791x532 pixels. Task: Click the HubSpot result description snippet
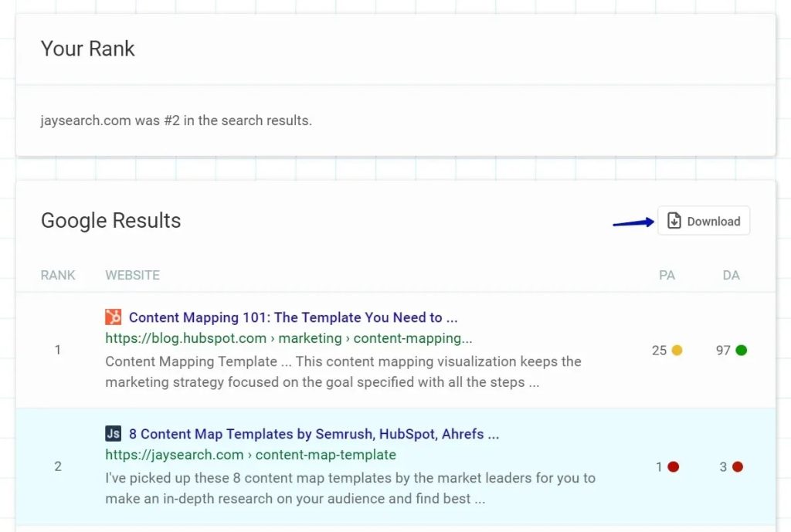343,371
